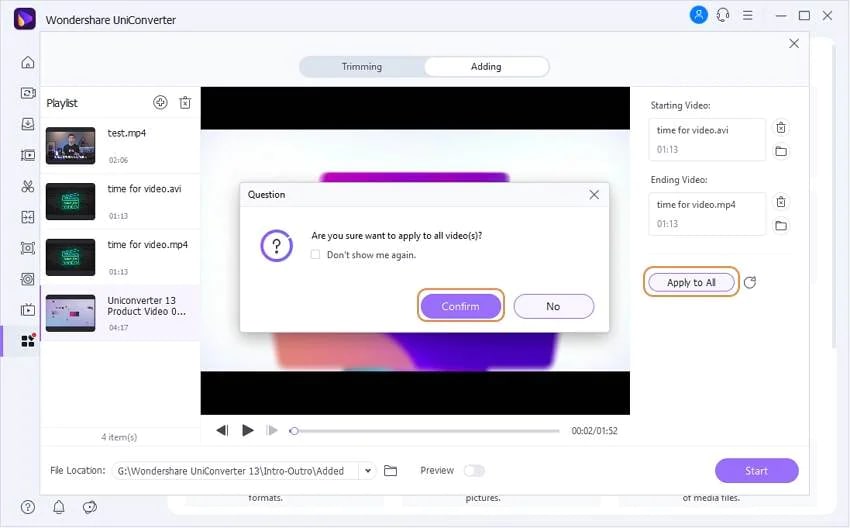Viewport: 850px width, 528px height.
Task: Click the Confirm button
Action: pos(461,306)
